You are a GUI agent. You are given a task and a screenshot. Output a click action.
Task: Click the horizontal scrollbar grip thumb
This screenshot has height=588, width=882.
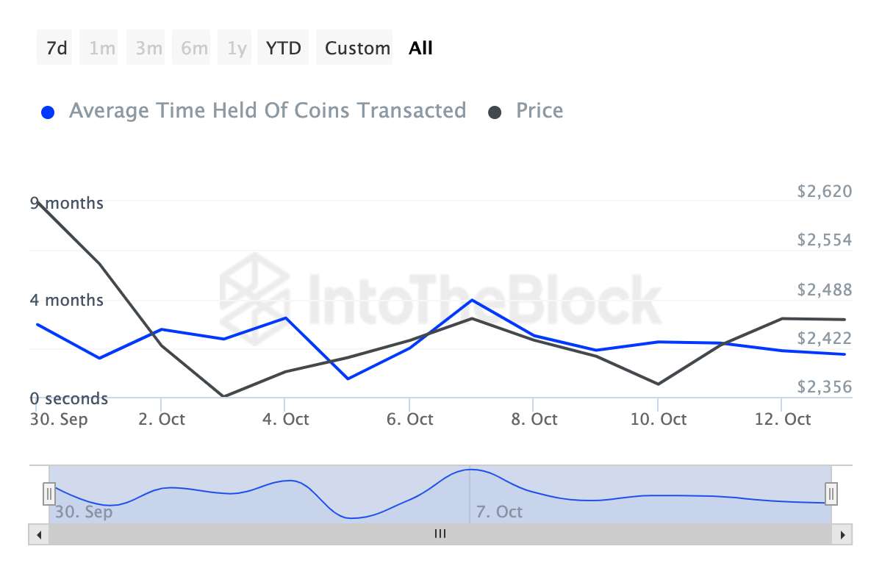pos(440,534)
